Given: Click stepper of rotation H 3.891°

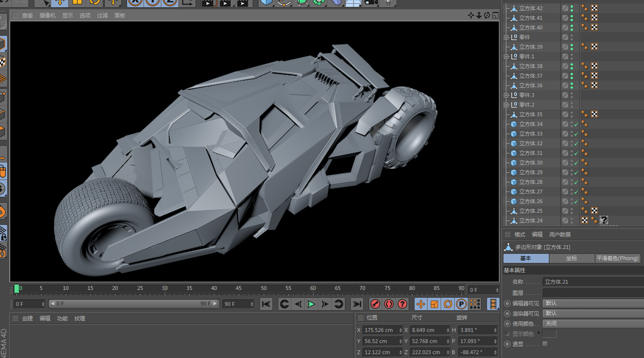Looking at the screenshot, I should (495, 330).
